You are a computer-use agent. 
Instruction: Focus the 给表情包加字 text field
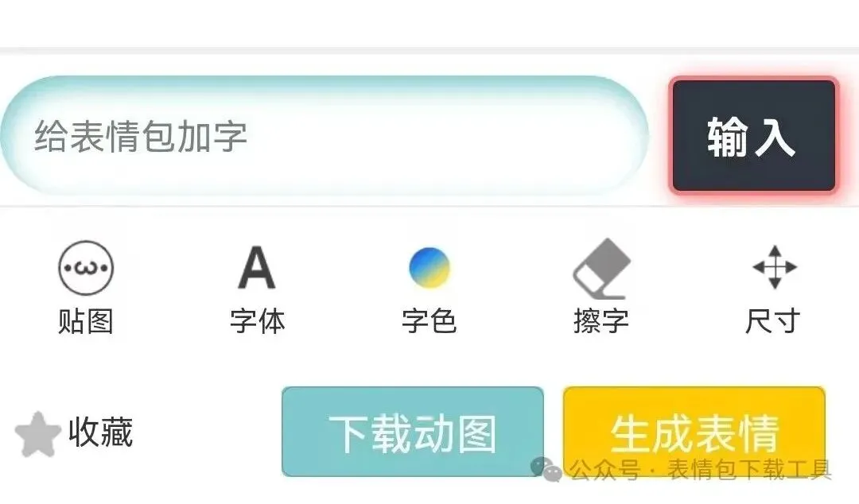pos(325,136)
